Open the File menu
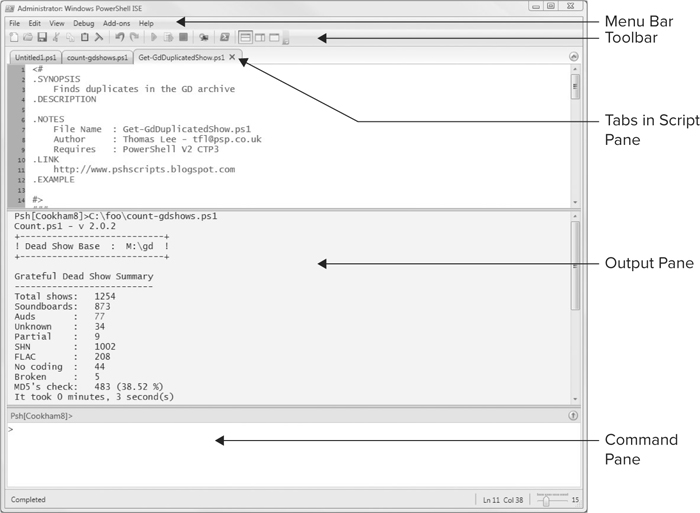 coord(14,23)
